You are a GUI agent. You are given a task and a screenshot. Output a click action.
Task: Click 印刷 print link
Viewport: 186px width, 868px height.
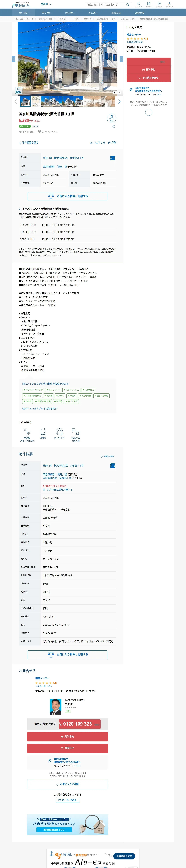point(112,142)
